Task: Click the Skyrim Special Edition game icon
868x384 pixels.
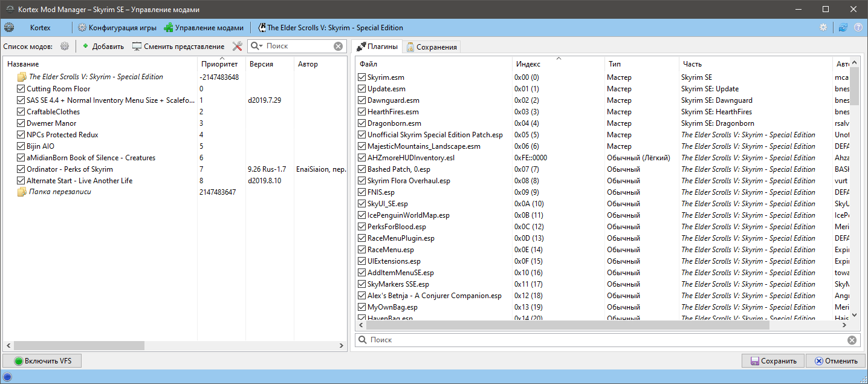Action: coord(262,27)
